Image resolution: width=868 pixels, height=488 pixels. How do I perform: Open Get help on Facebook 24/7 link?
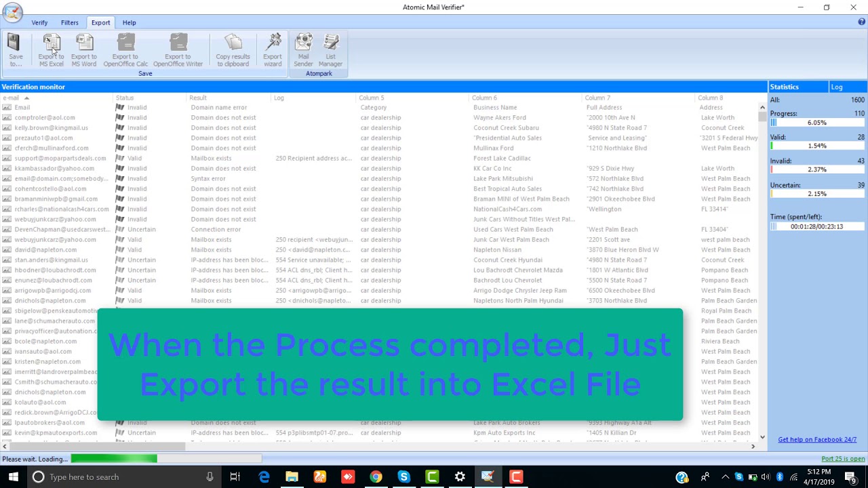pyautogui.click(x=817, y=439)
